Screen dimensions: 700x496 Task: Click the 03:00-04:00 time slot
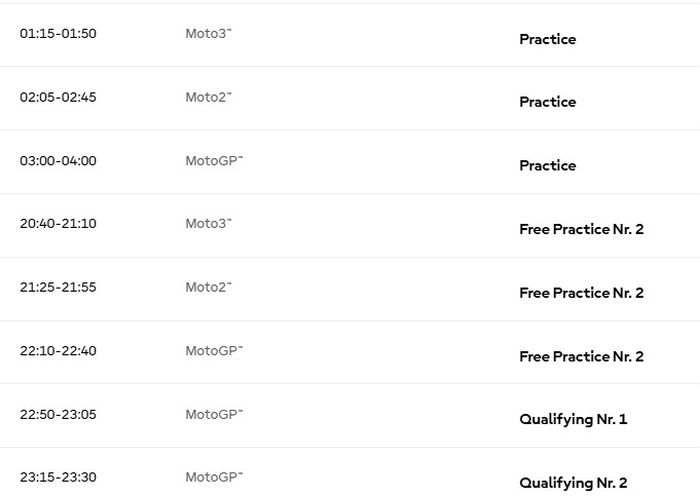point(58,160)
